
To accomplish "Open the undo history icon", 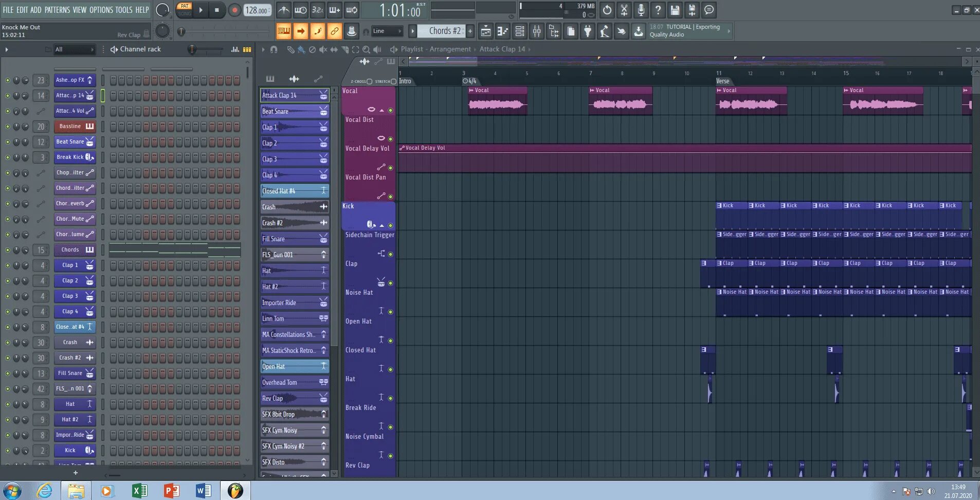I will click(607, 10).
